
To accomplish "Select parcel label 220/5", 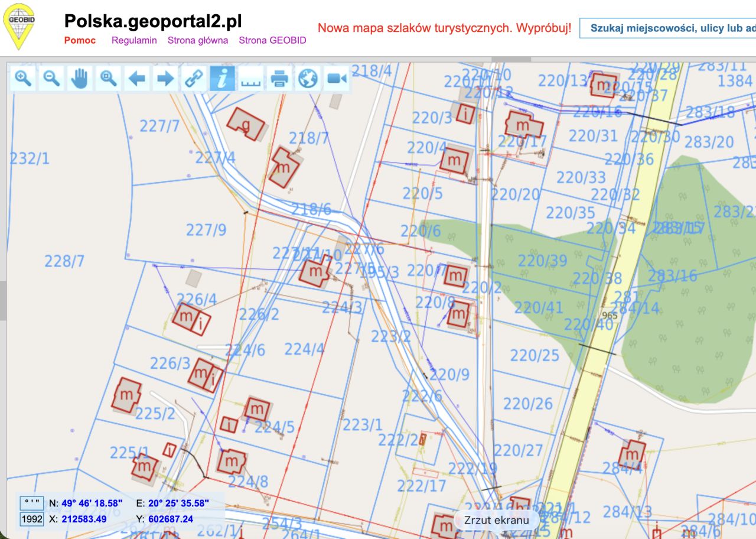I will 422,193.
